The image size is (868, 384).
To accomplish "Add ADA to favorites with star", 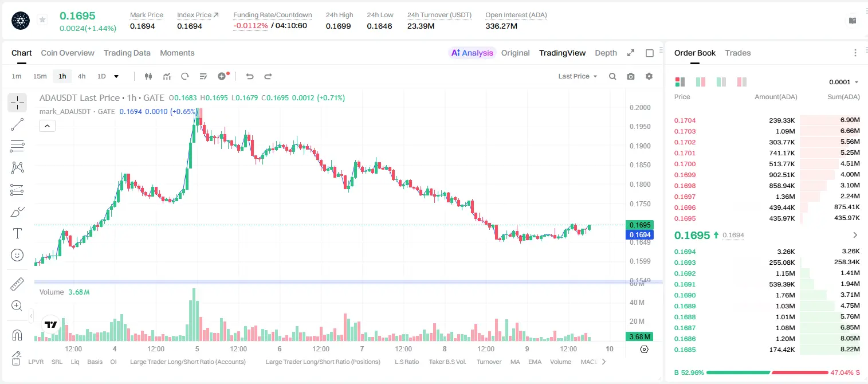I will pyautogui.click(x=42, y=20).
